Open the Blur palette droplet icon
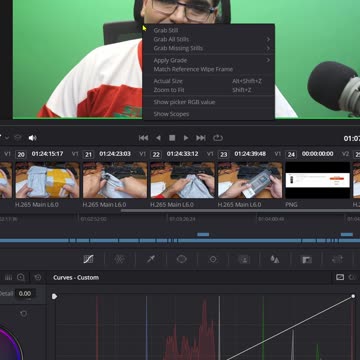The width and height of the screenshot is (360, 360). click(275, 259)
